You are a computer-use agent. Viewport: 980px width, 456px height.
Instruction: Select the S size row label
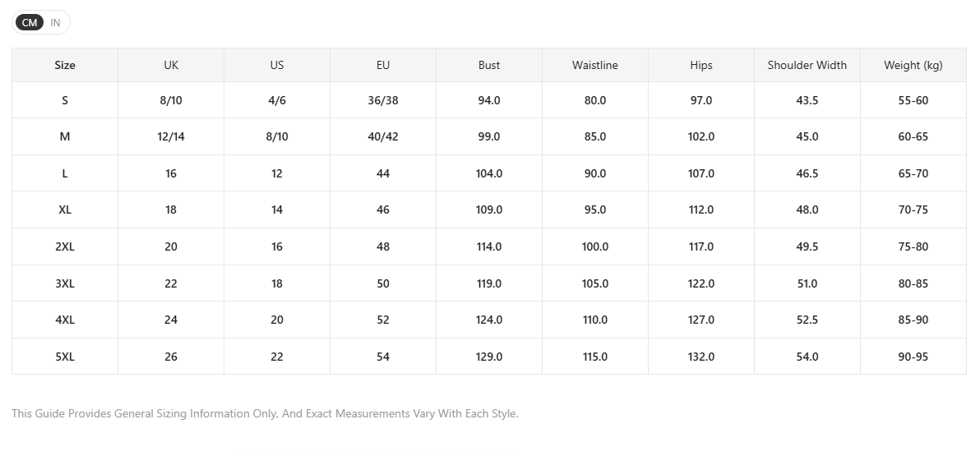point(65,100)
